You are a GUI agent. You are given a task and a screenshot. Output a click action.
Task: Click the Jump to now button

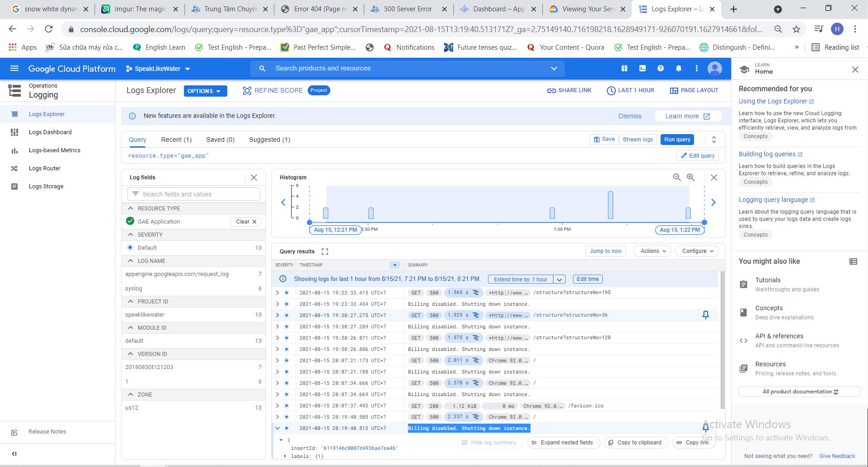point(605,251)
